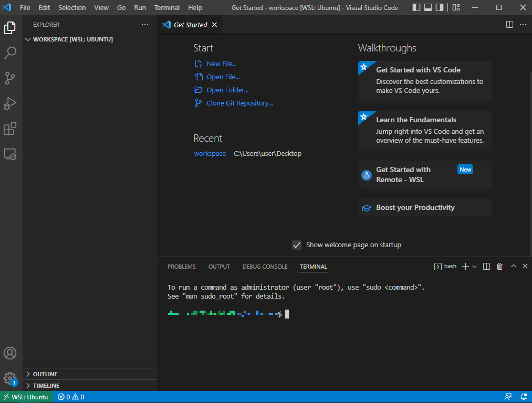Select the Get Started editor tab

tap(189, 25)
